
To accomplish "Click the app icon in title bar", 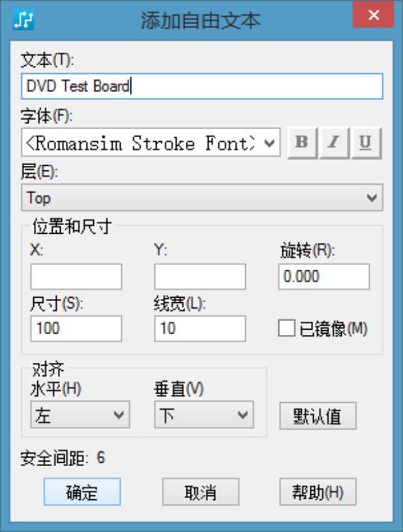I will click(x=24, y=19).
